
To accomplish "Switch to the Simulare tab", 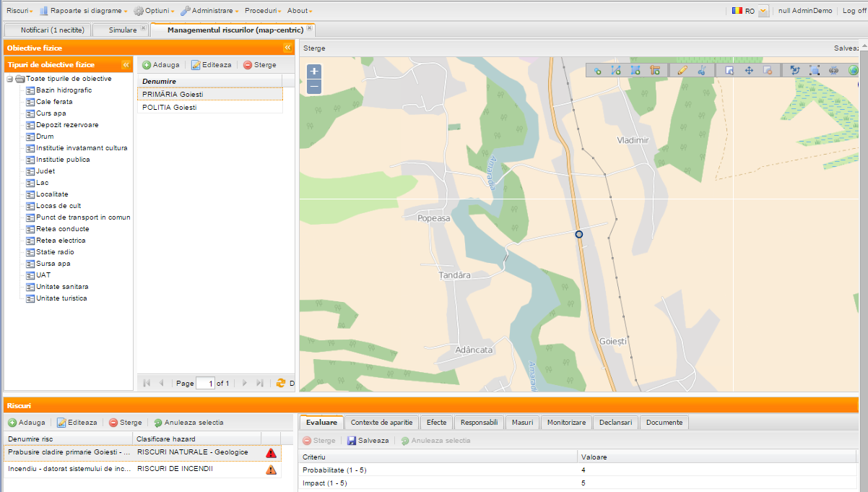I will (x=121, y=30).
